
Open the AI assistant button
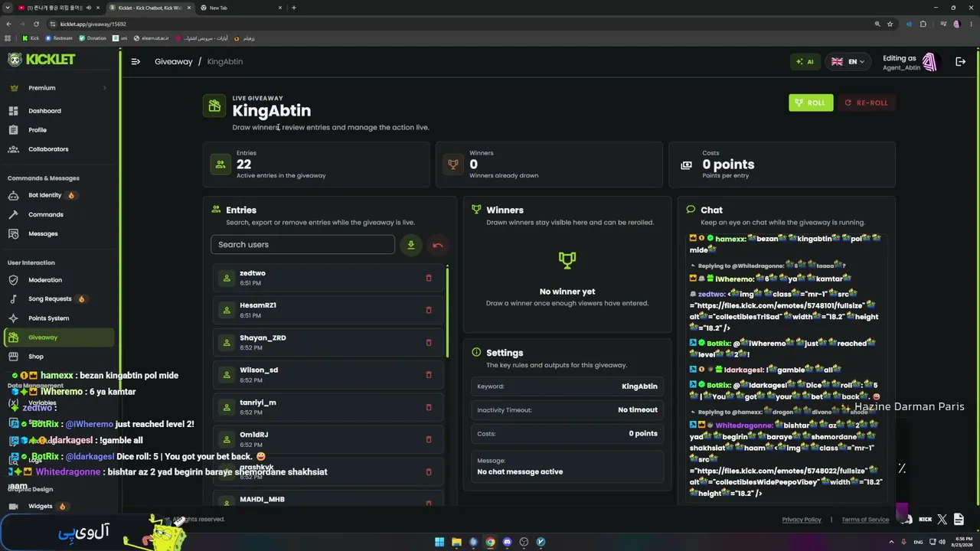pyautogui.click(x=805, y=62)
